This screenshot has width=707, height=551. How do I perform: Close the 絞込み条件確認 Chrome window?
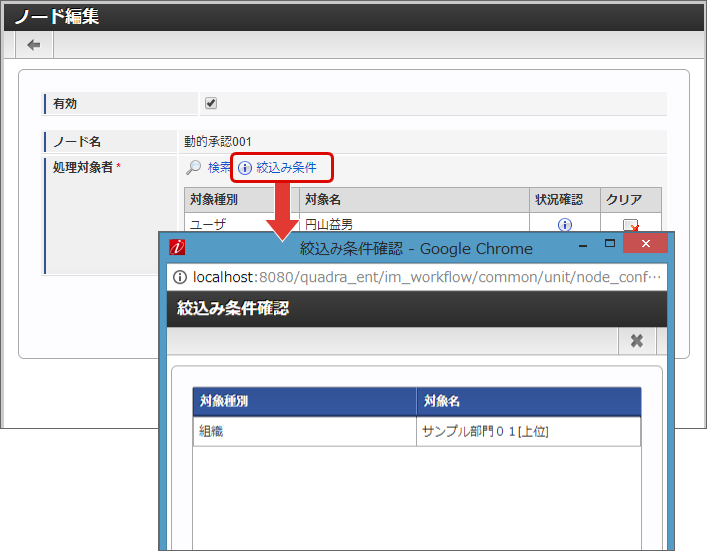click(646, 243)
